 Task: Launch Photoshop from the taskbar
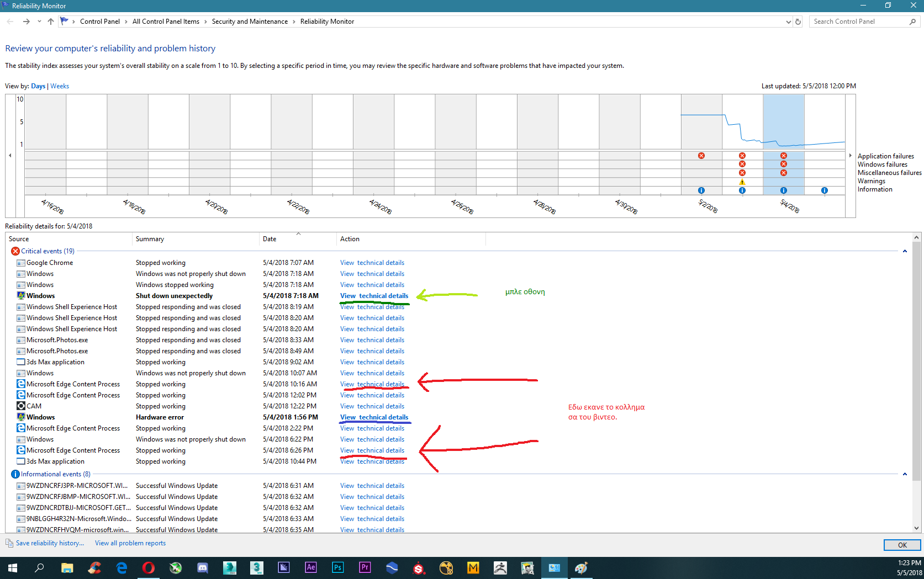coord(338,568)
